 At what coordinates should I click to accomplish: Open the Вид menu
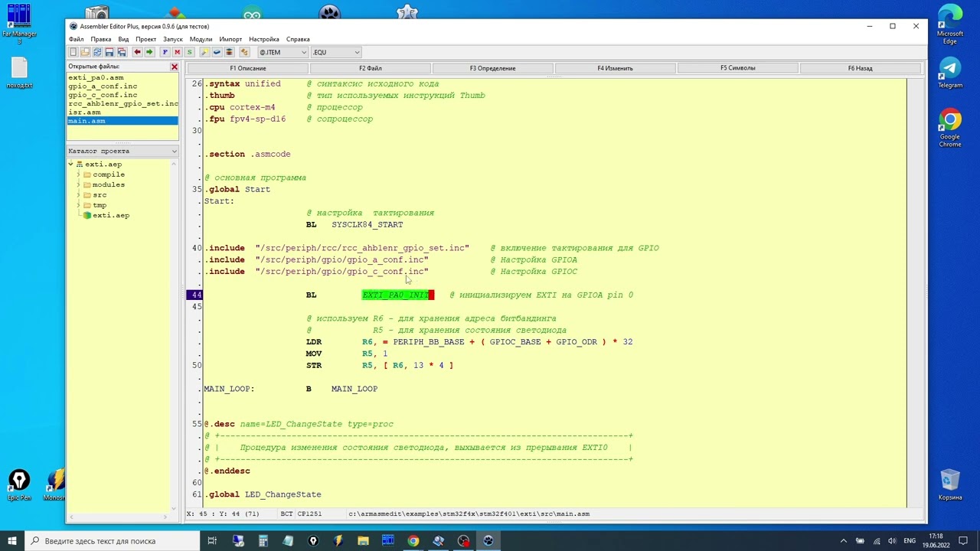click(123, 39)
